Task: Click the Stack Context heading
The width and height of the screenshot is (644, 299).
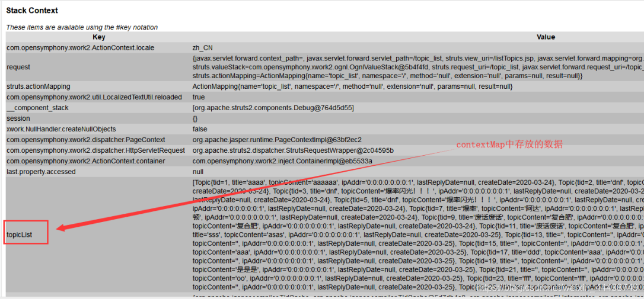Action: (32, 11)
